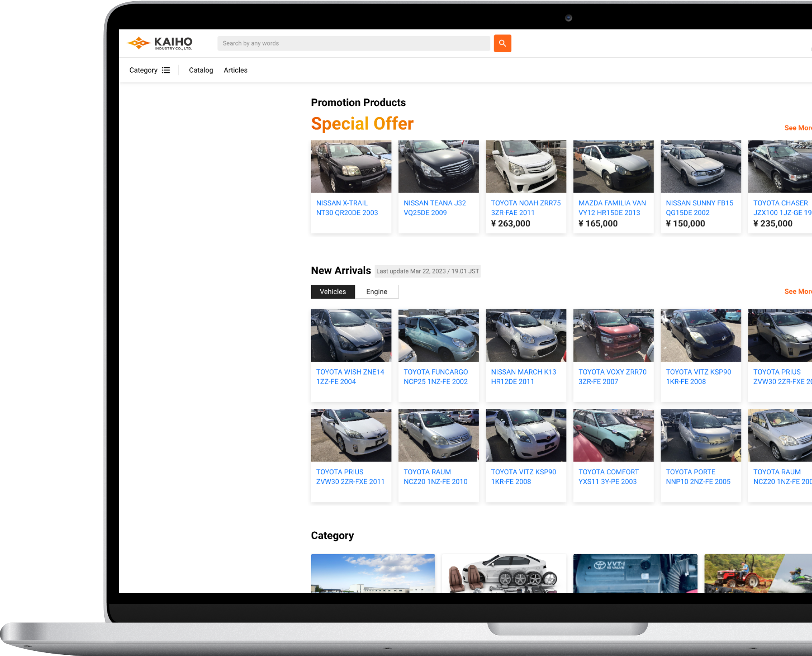This screenshot has width=812, height=656.
Task: Click the orange search magnifier button
Action: pos(502,43)
